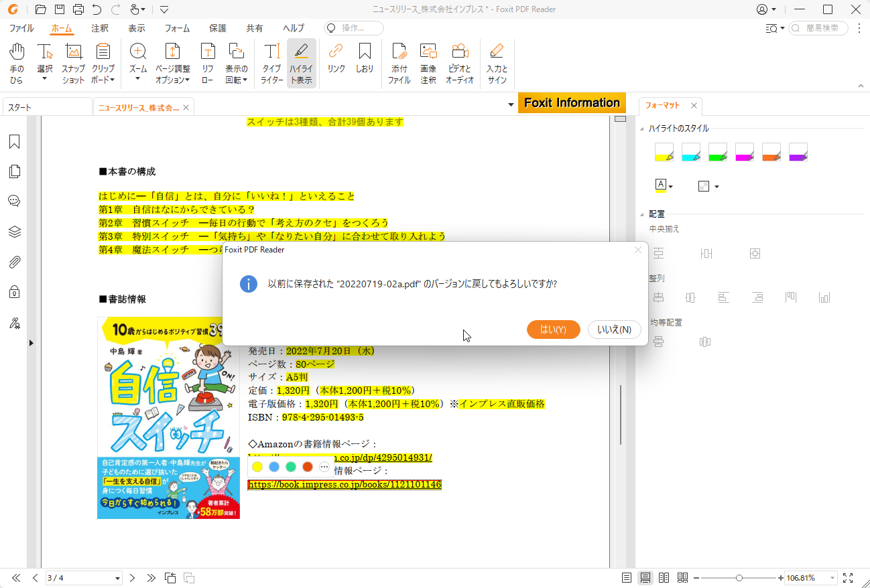Switch to the 注釈 ribbon tab
Screen dimensions: 870x588
click(99, 28)
